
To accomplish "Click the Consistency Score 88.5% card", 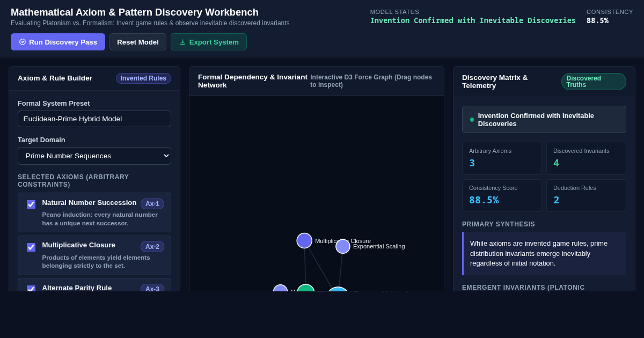I will tap(502, 195).
